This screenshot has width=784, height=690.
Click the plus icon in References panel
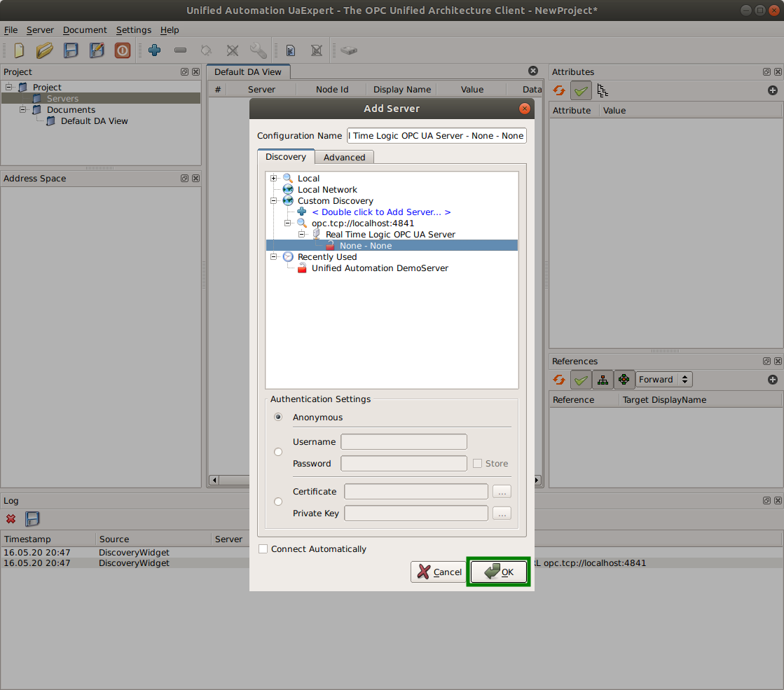[773, 380]
